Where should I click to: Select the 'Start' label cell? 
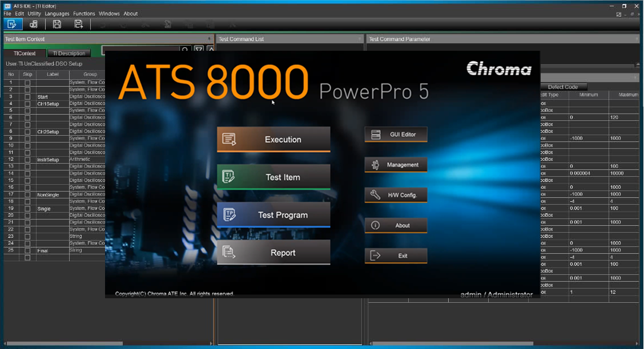(53, 97)
